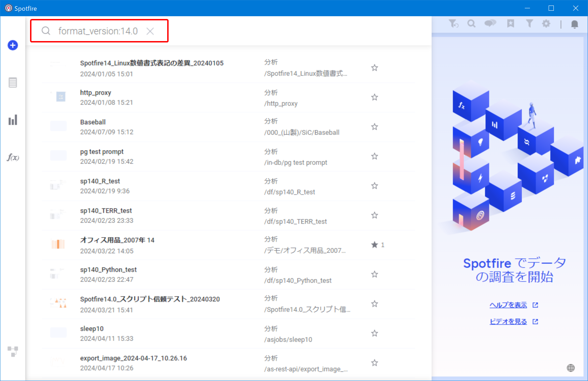Click the date 2024/01/08 15:21
588x381 pixels.
(x=106, y=102)
